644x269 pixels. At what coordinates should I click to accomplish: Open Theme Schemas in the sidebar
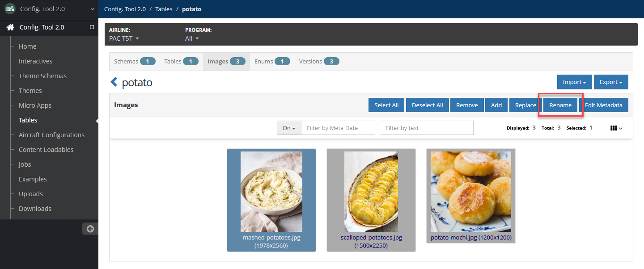tap(42, 76)
